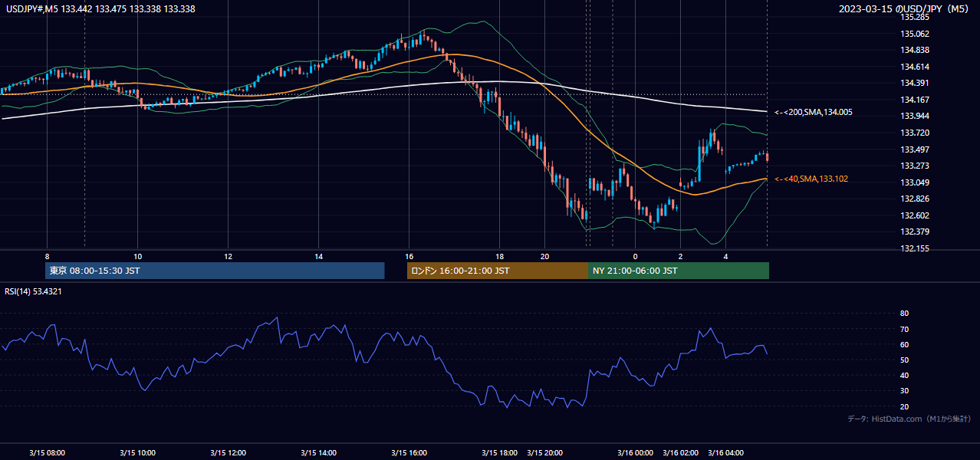Click the 3/15 14:00 time label
Screen dimensions: 980x460
coord(318,452)
